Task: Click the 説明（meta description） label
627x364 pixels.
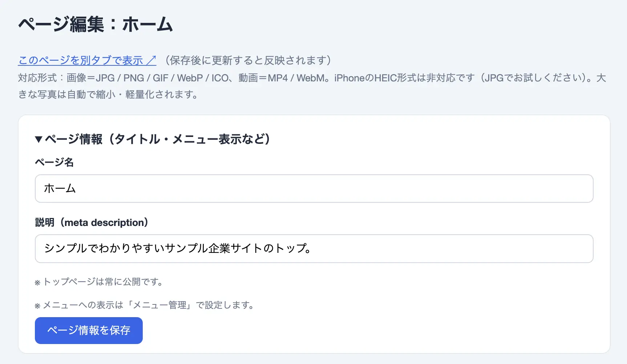Action: click(92, 222)
